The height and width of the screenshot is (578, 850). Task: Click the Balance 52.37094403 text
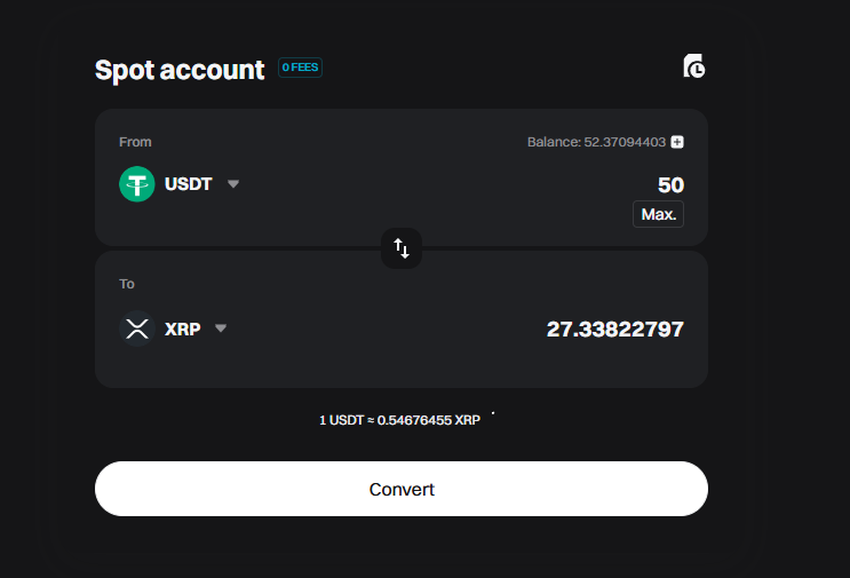tap(596, 142)
